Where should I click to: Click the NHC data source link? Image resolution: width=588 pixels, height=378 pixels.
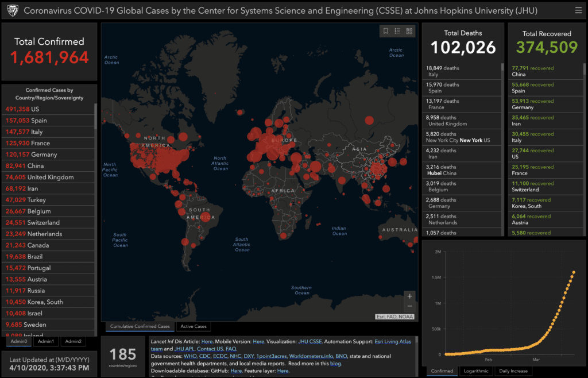pos(235,356)
